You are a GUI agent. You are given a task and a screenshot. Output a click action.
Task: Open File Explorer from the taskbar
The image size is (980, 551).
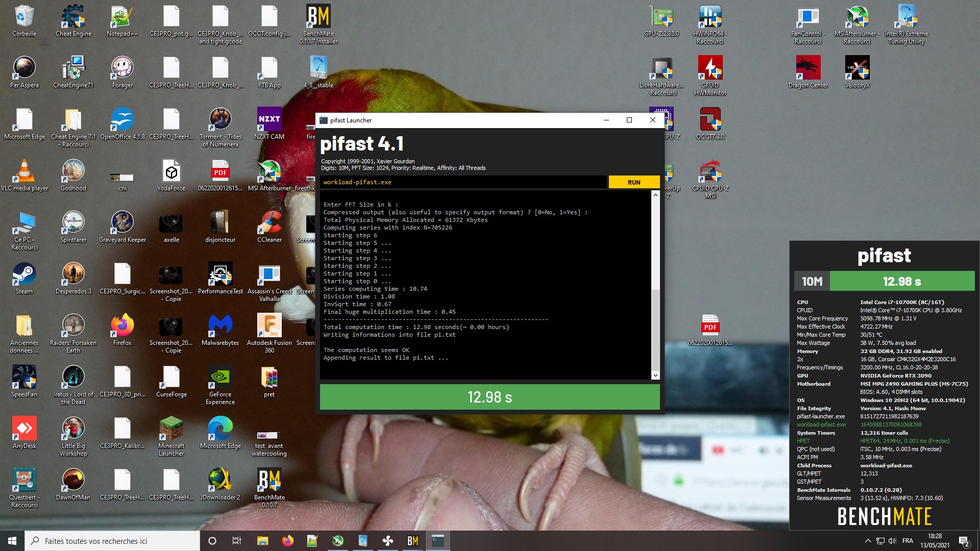coord(262,541)
